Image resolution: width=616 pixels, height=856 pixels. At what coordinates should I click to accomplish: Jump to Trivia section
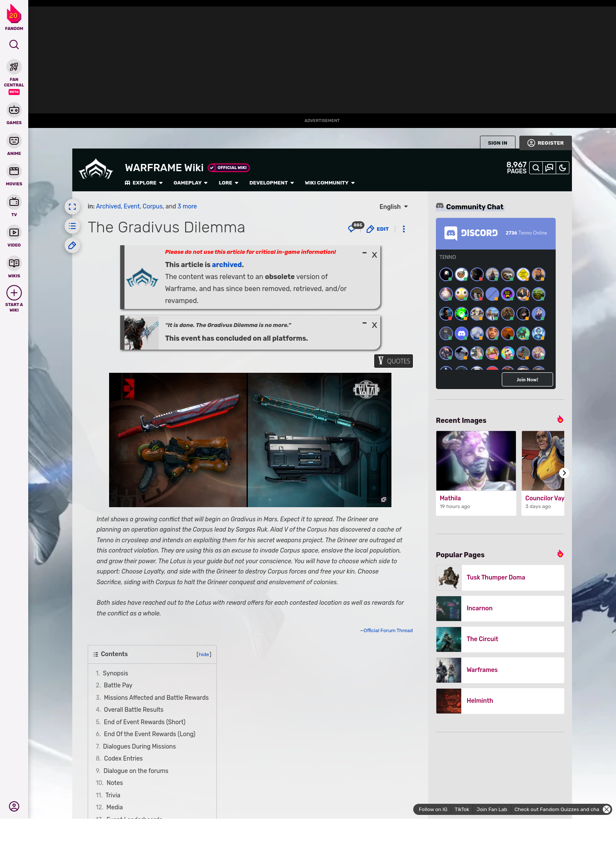(113, 795)
